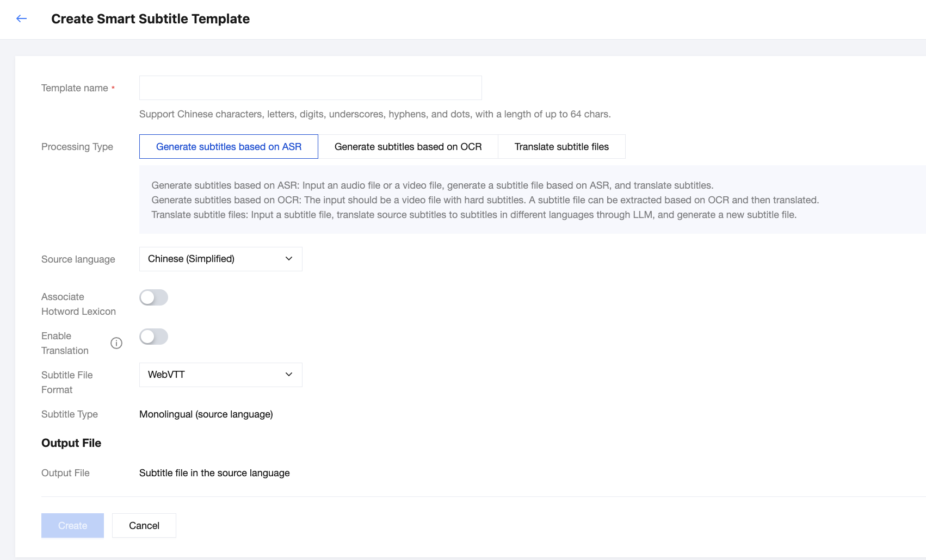Viewport: 926px width, 560px height.
Task: Focus the Template name input field
Action: click(x=310, y=88)
